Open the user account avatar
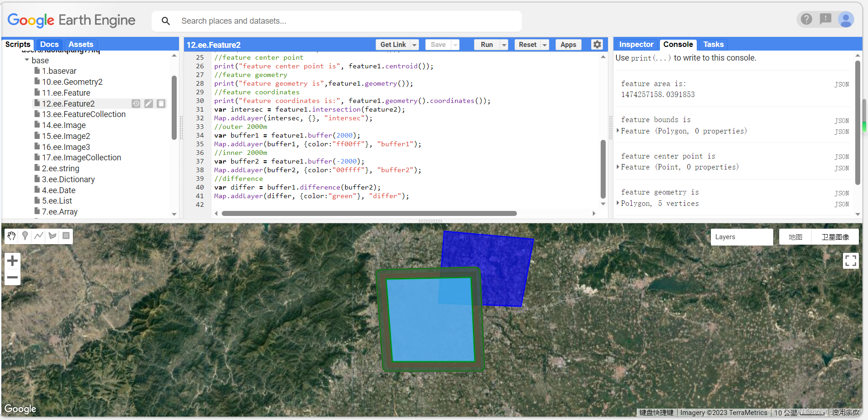The height and width of the screenshot is (420, 868). (846, 20)
